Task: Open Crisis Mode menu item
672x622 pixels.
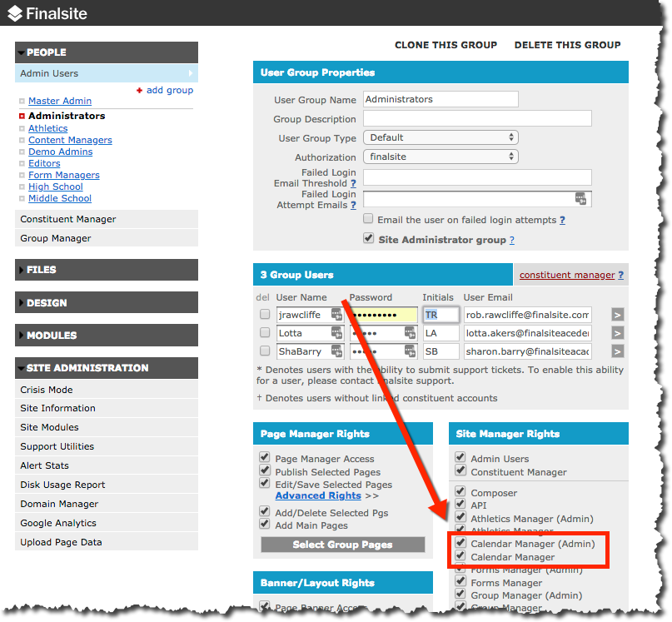Action: click(x=107, y=390)
